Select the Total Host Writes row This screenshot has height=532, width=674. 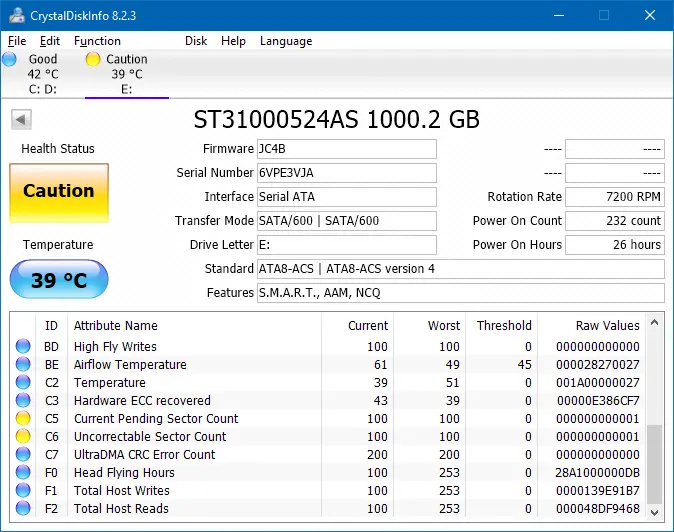click(x=328, y=490)
